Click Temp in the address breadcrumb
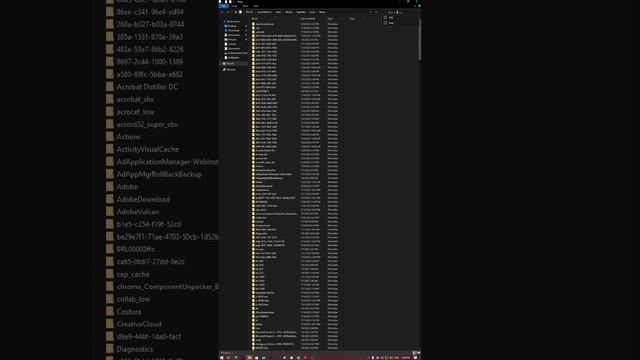Viewport: 640px width, 360px height. pyautogui.click(x=322, y=12)
